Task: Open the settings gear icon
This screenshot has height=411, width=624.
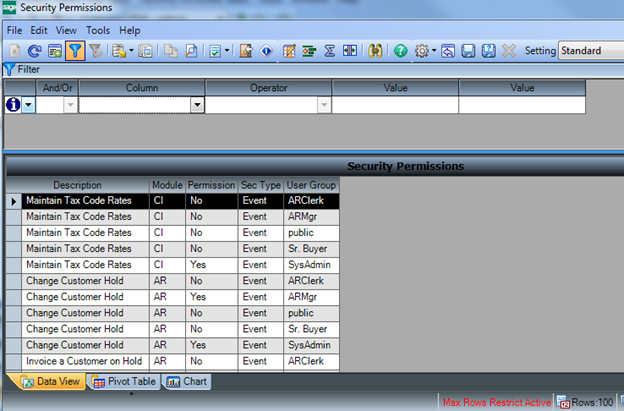Action: [x=423, y=50]
